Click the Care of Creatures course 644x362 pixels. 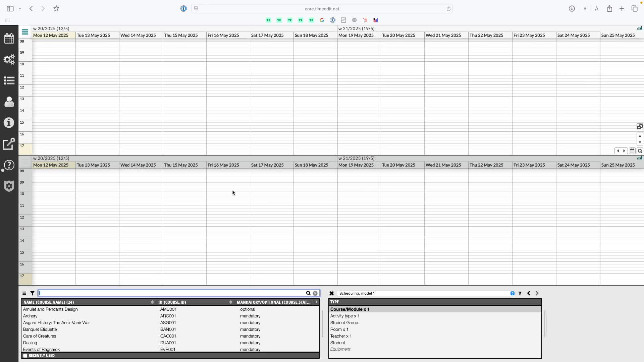point(40,336)
